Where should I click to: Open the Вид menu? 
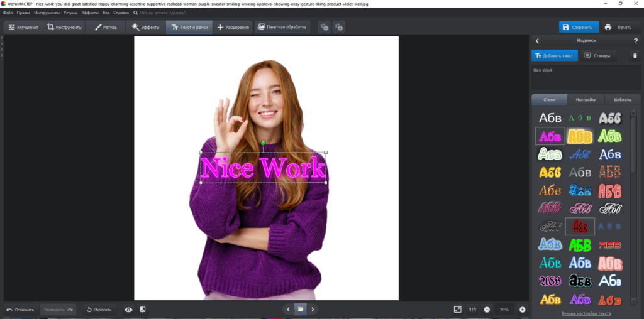click(x=106, y=13)
